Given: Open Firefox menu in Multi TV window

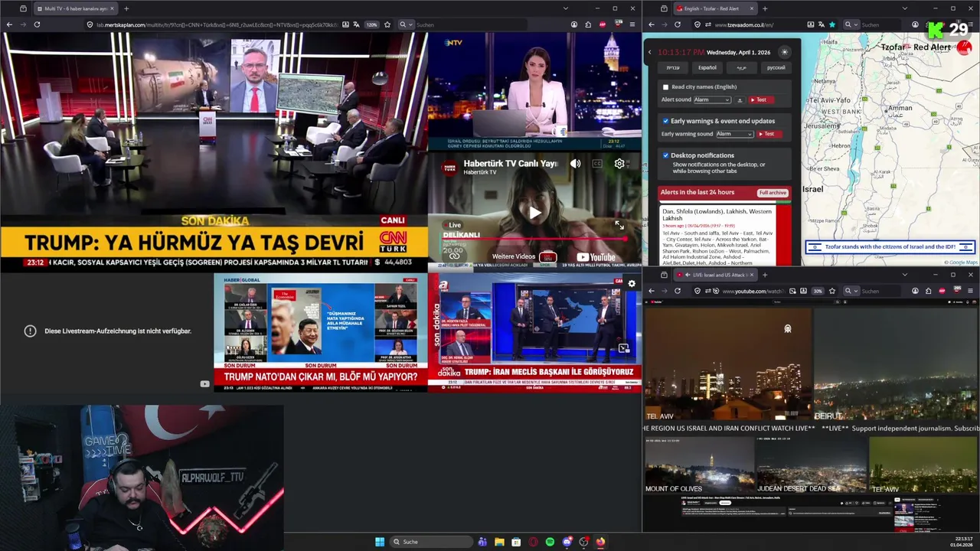Looking at the screenshot, I should click(632, 24).
